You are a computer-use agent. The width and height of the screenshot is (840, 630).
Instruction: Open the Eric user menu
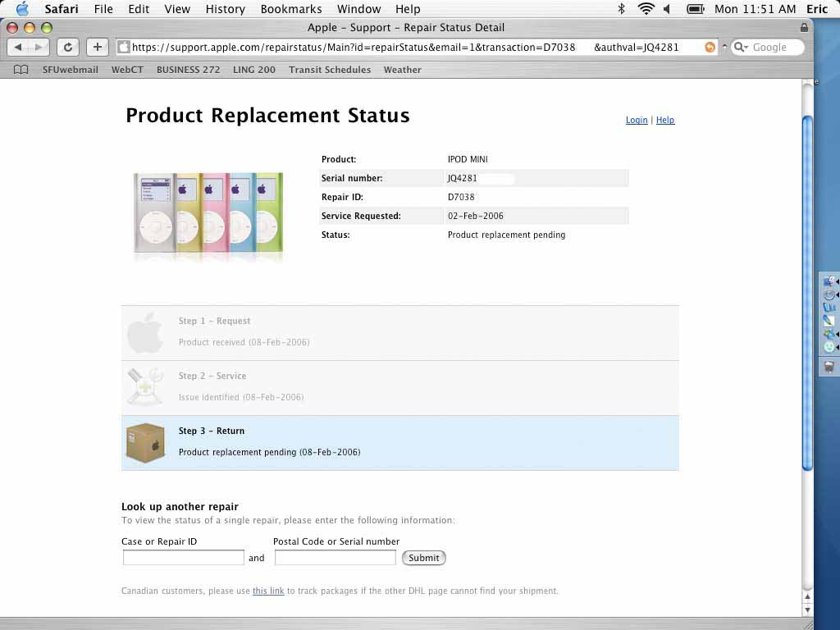tap(817, 9)
